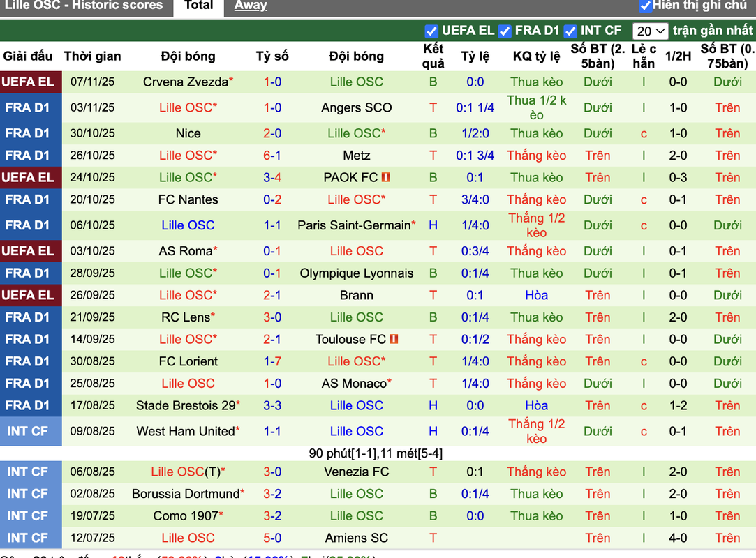Uncheck the INT CF filter checkbox

tap(570, 31)
